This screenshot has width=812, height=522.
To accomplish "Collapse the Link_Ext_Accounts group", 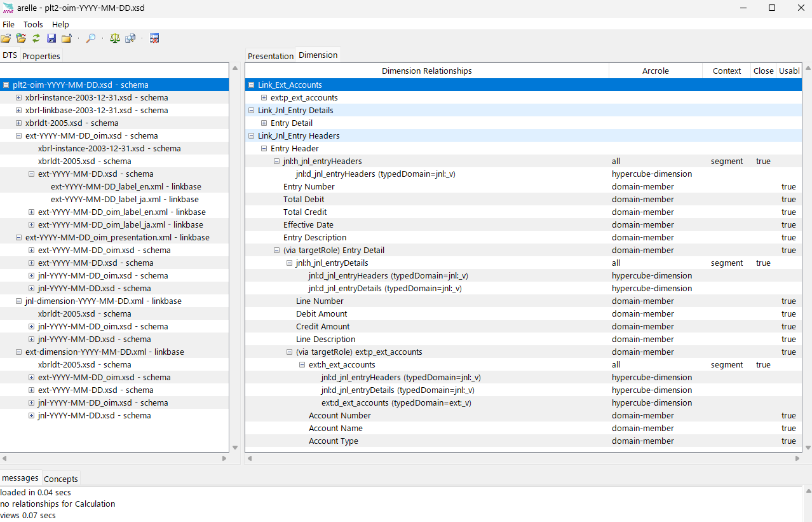I will [252, 85].
